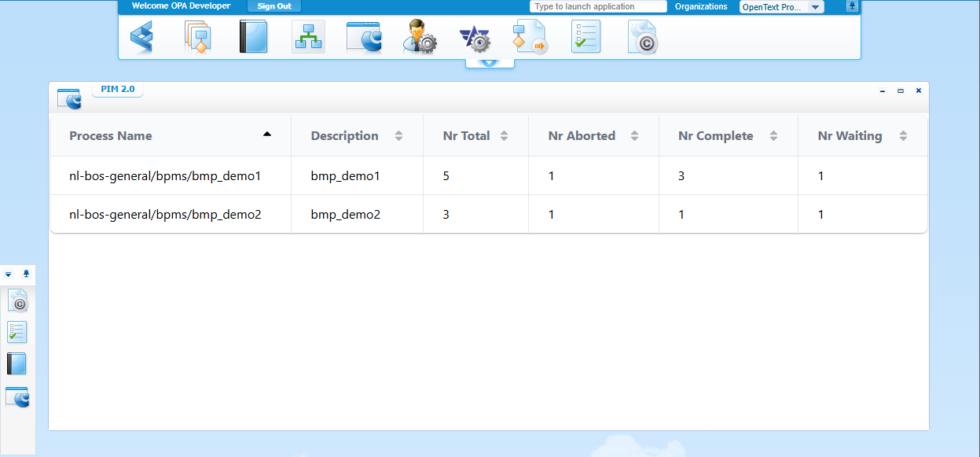Collapse left sidebar using its down arrow
The width and height of the screenshot is (980, 457).
point(9,275)
